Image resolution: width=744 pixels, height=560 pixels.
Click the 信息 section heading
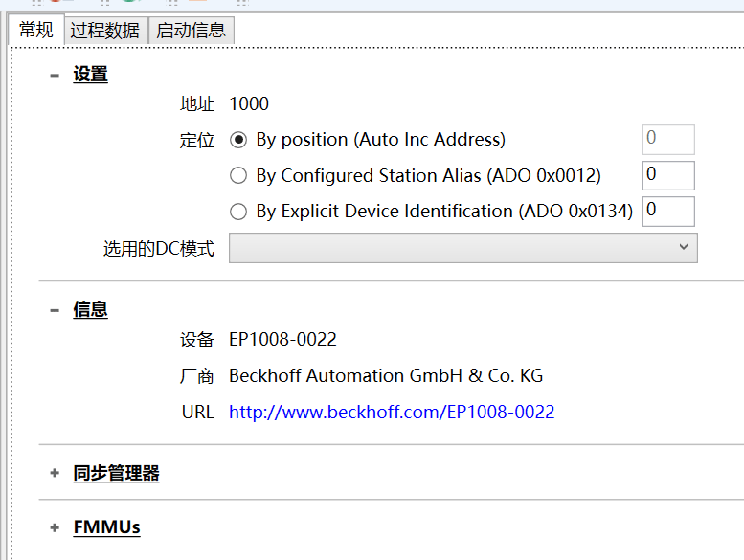point(90,309)
